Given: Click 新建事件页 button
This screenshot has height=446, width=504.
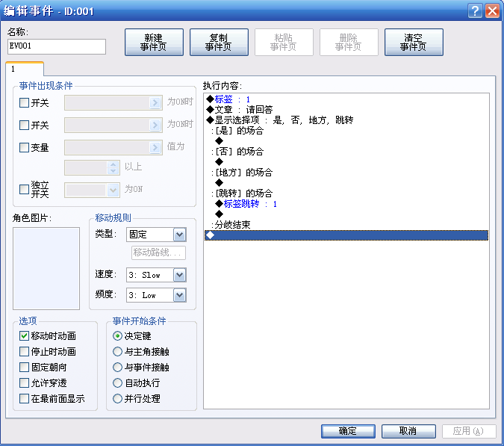Looking at the screenshot, I should point(154,42).
